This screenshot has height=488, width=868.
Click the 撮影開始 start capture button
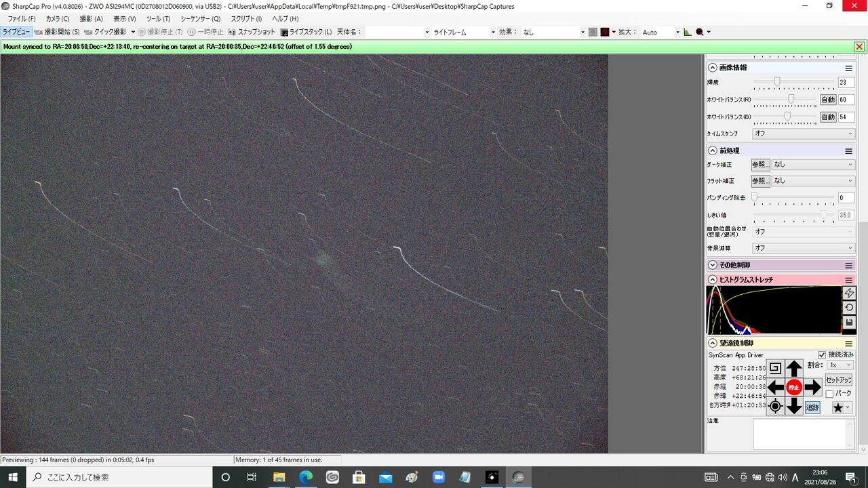(x=57, y=32)
